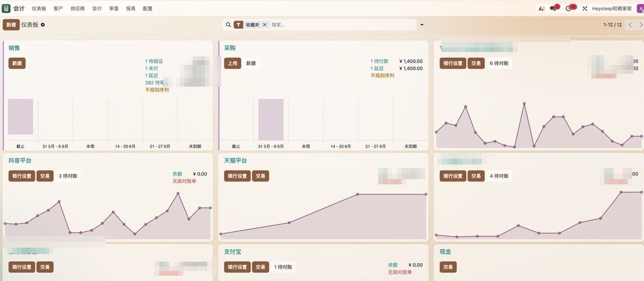Screen dimensions: 644x281
Task: Click the 1 待对账 button in 支付宝
Action: 283,267
